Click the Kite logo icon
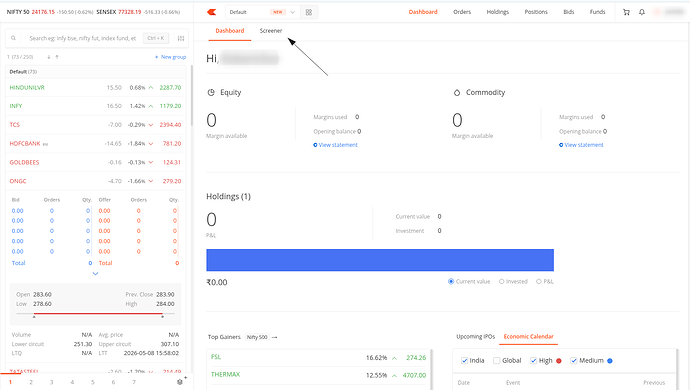Viewport: 690px width, 390px height. [212, 12]
